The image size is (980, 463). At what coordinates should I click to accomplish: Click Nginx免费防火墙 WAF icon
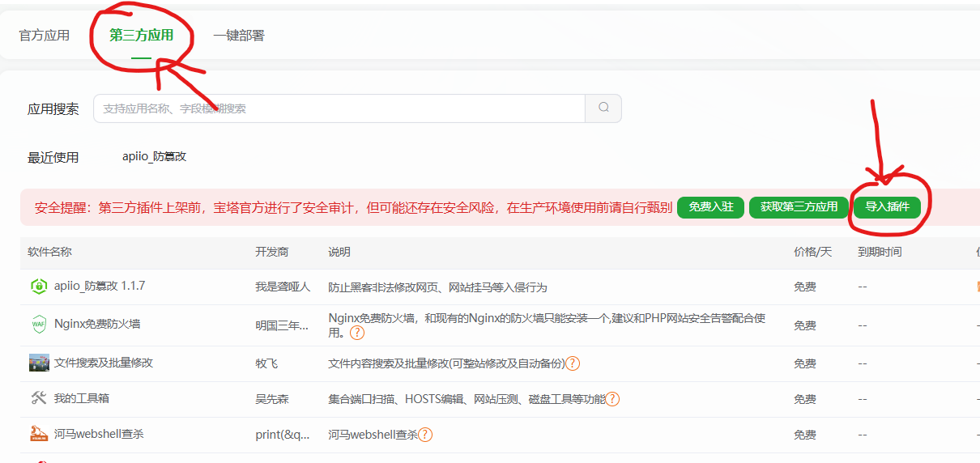[39, 325]
